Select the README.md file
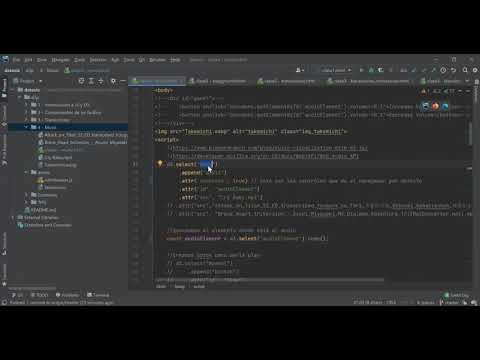The height and width of the screenshot is (360, 480). [x=41, y=210]
